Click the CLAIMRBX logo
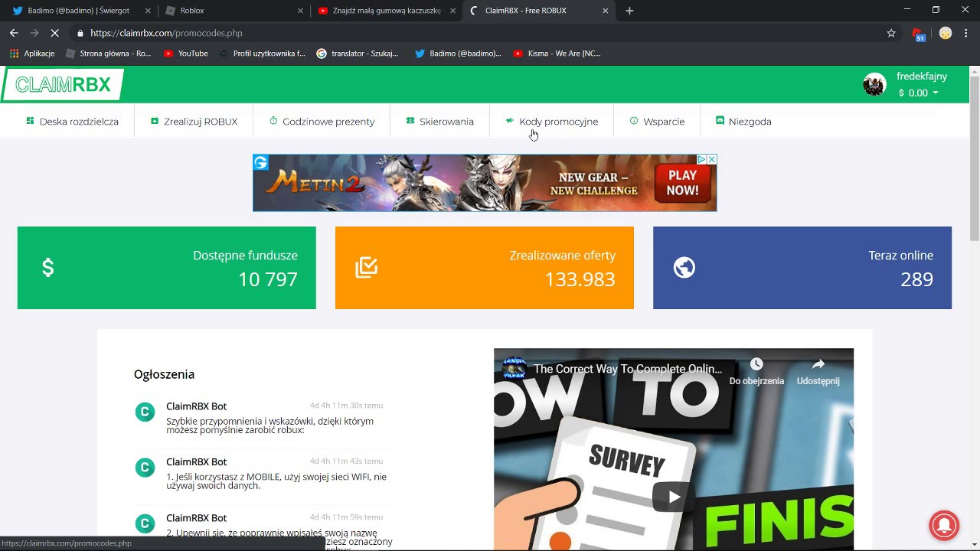This screenshot has height=551, width=980. [63, 85]
